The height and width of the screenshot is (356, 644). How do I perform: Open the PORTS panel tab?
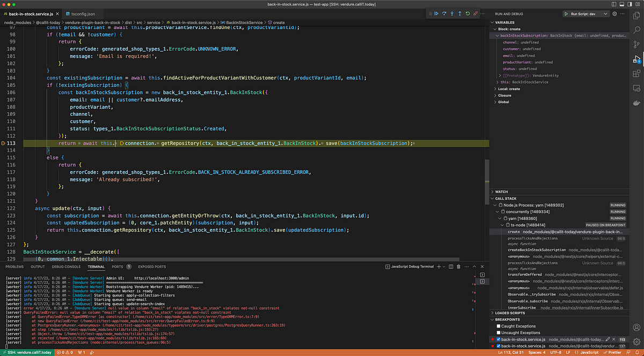tap(118, 266)
